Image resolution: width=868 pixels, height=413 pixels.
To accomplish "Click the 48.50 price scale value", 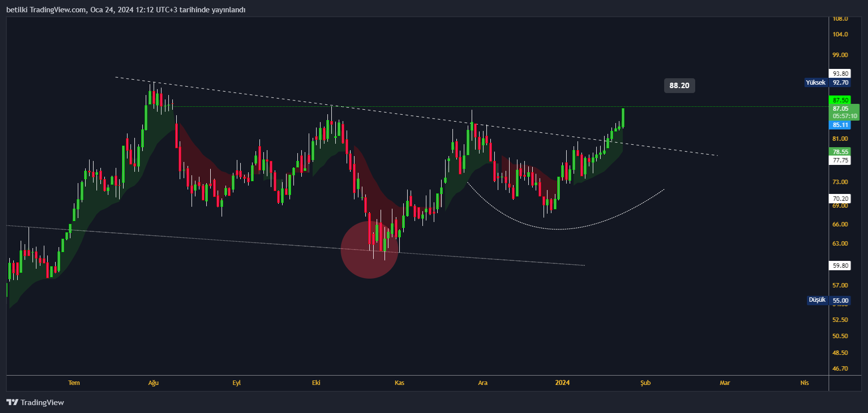I will pos(840,353).
